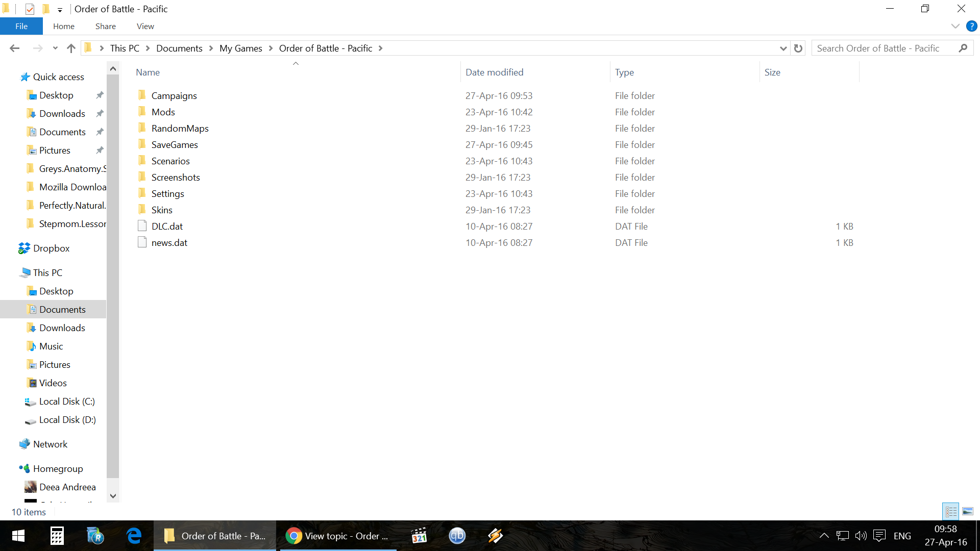The width and height of the screenshot is (980, 551).
Task: Select the Scenarios folder
Action: (x=170, y=161)
